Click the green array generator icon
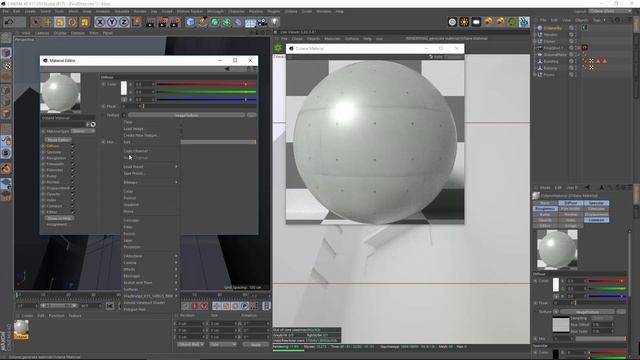This screenshot has height=360, width=640. tap(227, 22)
